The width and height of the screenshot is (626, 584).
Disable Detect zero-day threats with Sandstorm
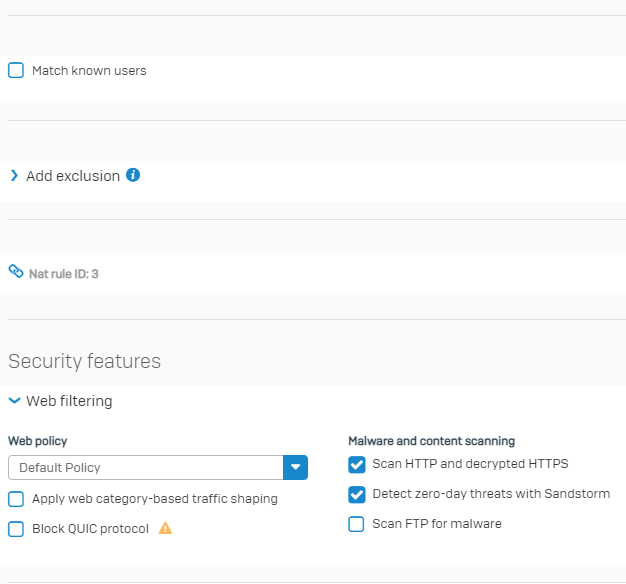click(357, 495)
